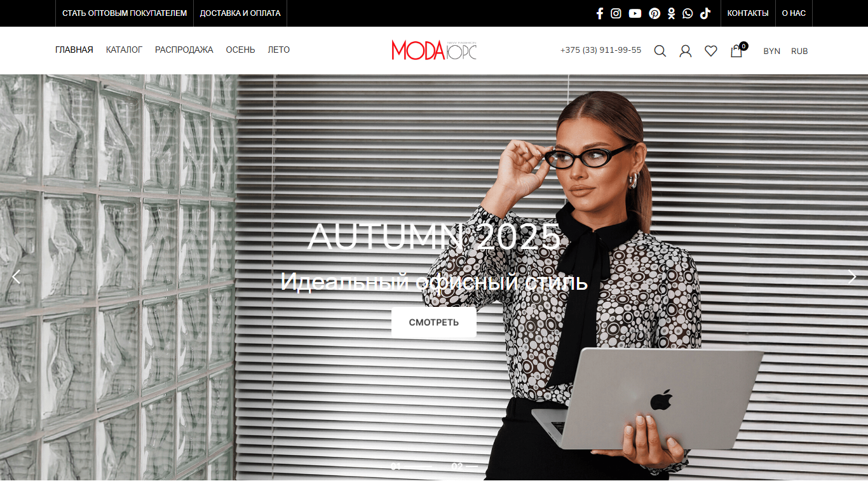Screen dimensions: 868x488
Task: Click the СМОТРЕТЬ button
Action: coord(434,322)
